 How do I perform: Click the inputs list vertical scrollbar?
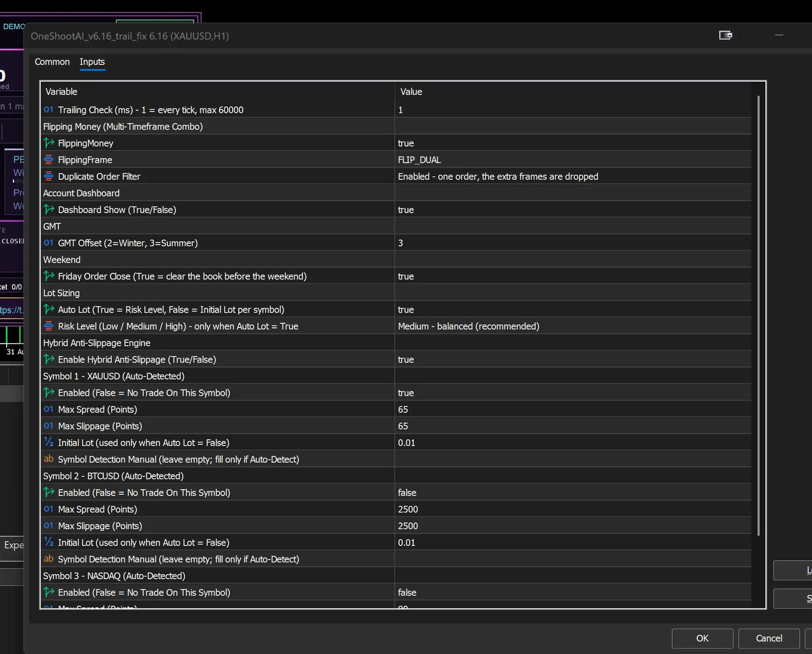click(x=759, y=315)
